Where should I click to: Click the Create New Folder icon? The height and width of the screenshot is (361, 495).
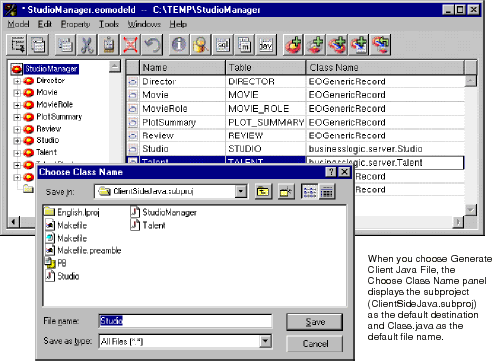[x=286, y=192]
